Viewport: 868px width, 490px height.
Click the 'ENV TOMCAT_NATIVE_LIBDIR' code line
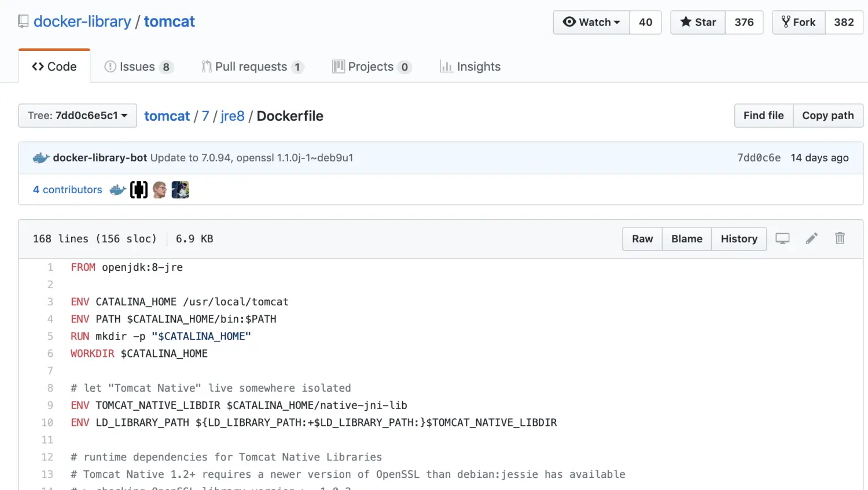click(x=239, y=406)
